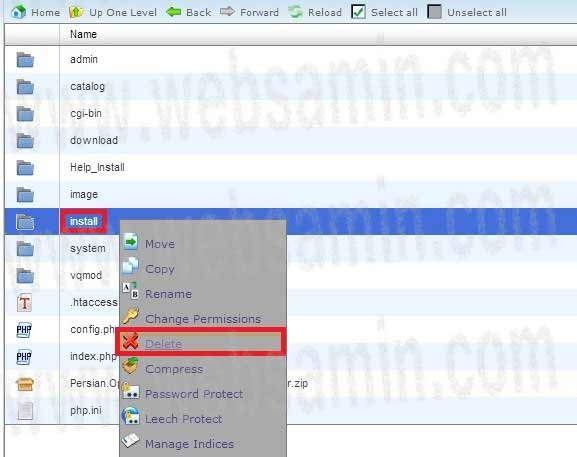Image resolution: width=577 pixels, height=457 pixels.
Task: Click the green Back arrow icon
Action: pos(173,12)
